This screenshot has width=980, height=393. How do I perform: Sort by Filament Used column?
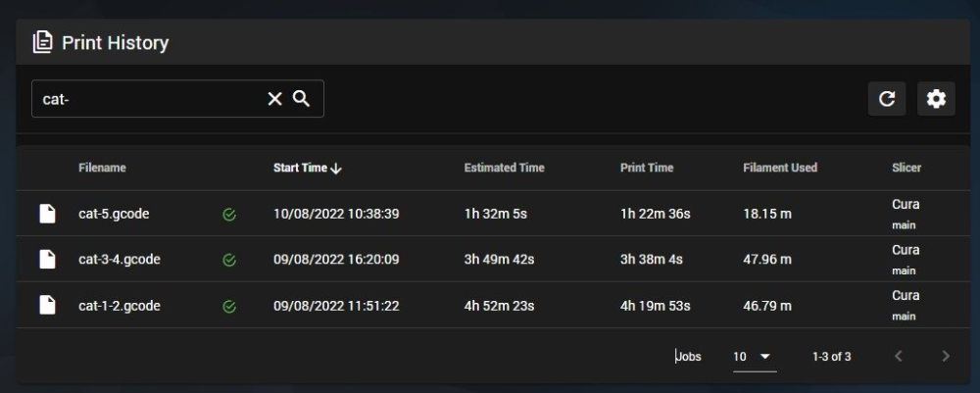pos(780,168)
